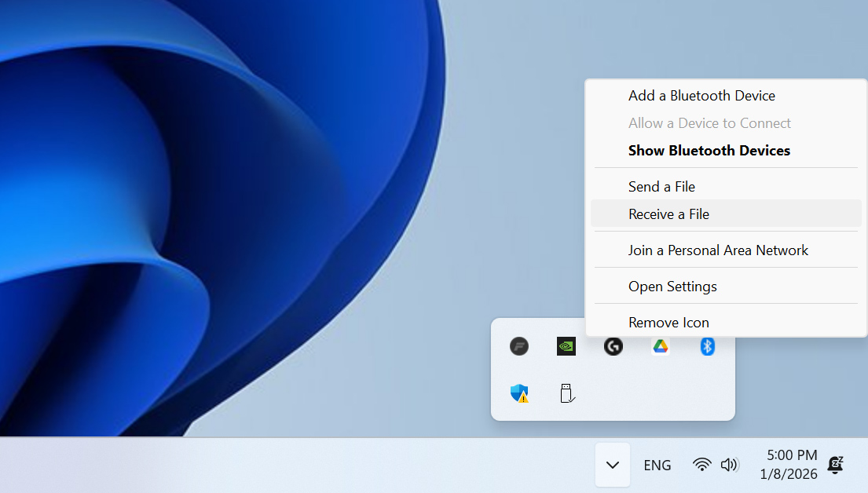The height and width of the screenshot is (493, 868).
Task: Select Send a File option
Action: tap(661, 186)
